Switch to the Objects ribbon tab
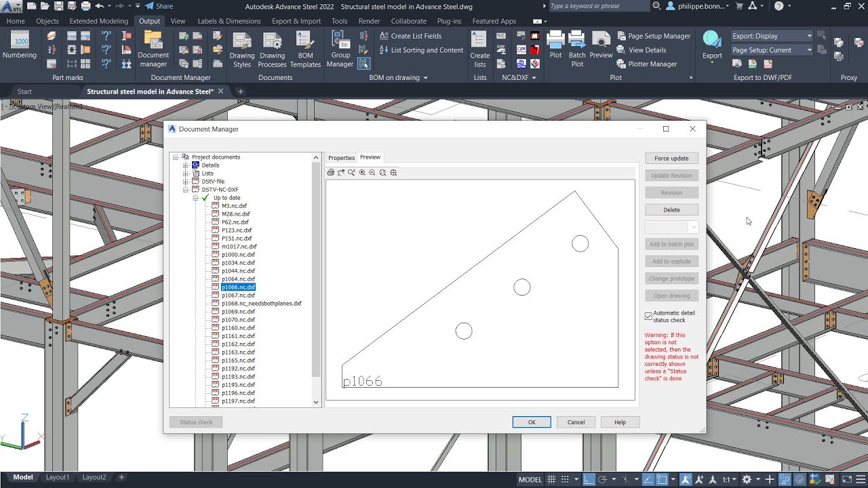The image size is (868, 488). [x=47, y=21]
